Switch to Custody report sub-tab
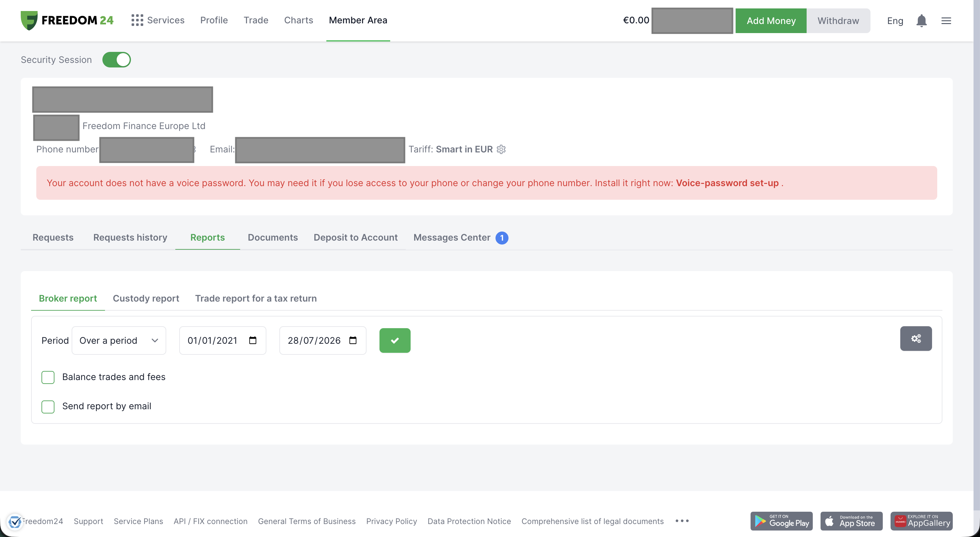 coord(146,298)
